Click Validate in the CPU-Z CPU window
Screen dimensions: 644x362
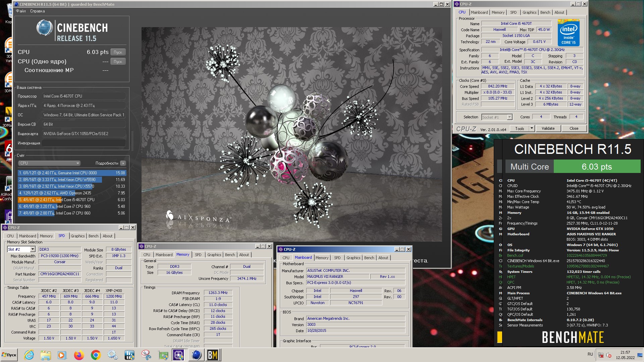548,128
